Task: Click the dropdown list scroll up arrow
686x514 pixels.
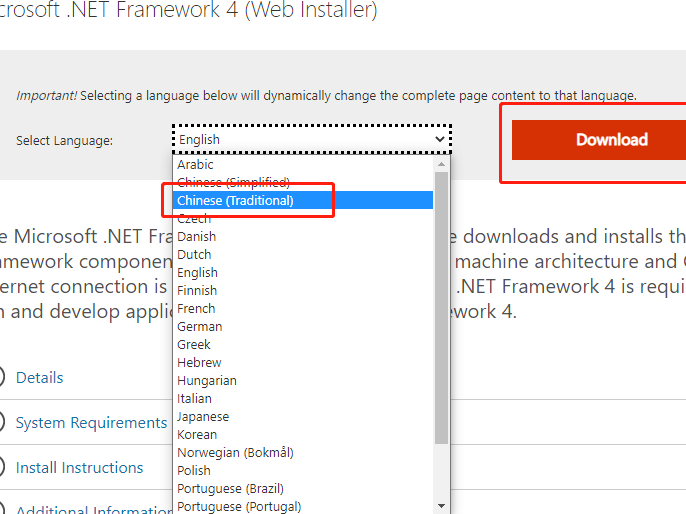Action: [x=441, y=164]
